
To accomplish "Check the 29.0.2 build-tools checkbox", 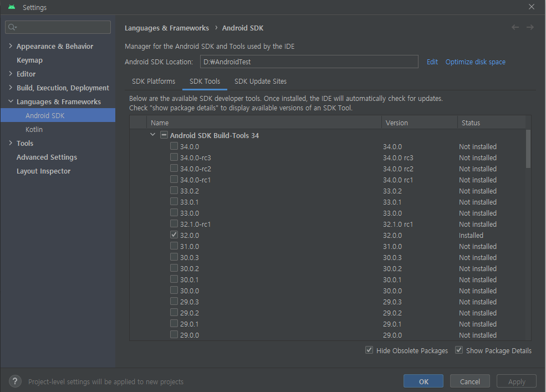I will [174, 312].
